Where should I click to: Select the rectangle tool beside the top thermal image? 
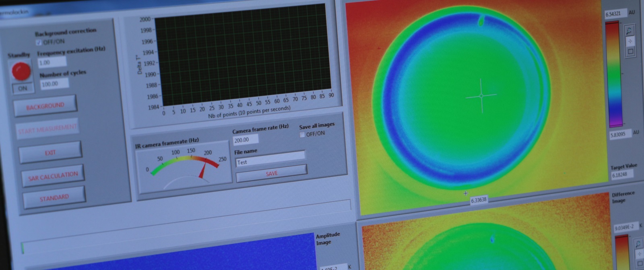coord(631,51)
